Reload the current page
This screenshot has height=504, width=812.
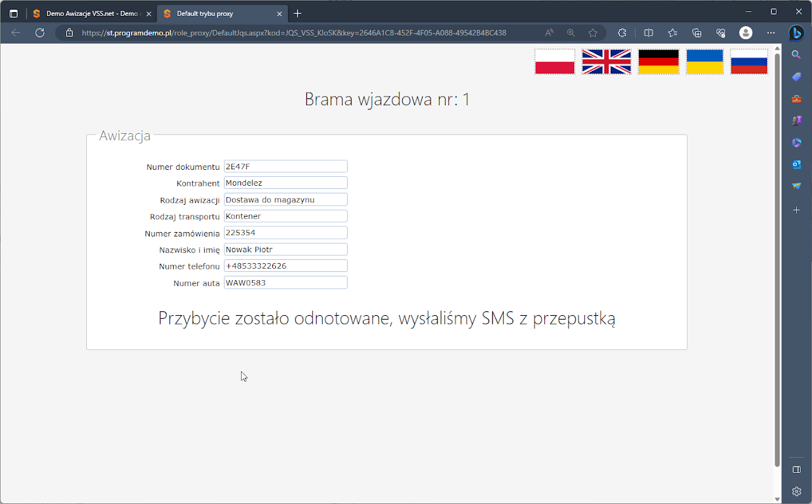40,32
